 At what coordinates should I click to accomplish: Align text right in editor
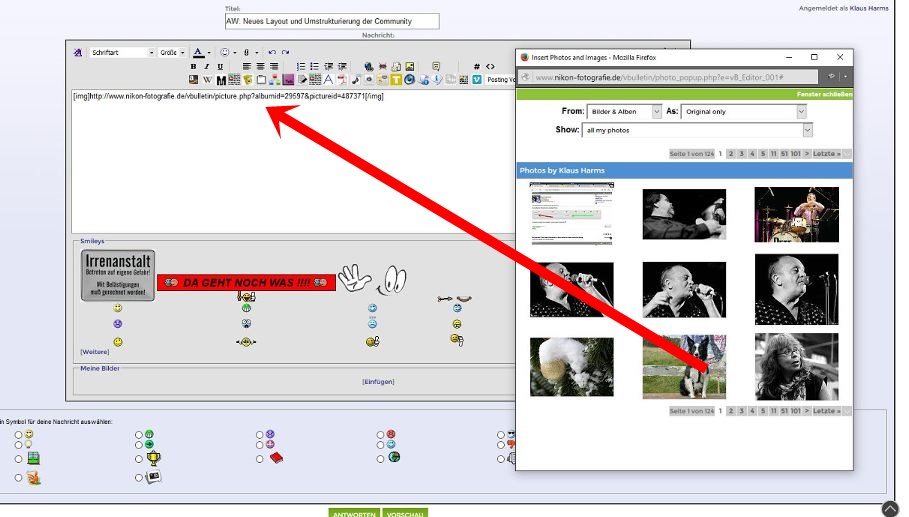coord(274,67)
